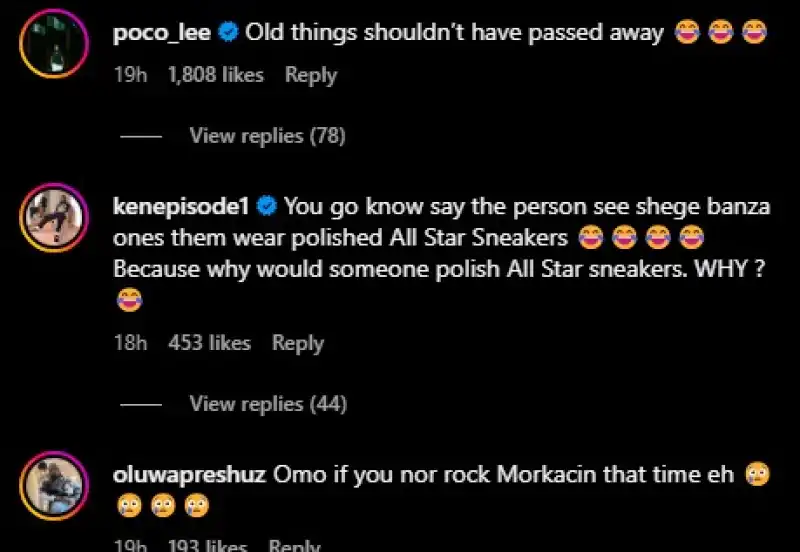Image resolution: width=800 pixels, height=552 pixels.
Task: Expand View replies (44) under kenepisode1
Action: click(x=267, y=404)
